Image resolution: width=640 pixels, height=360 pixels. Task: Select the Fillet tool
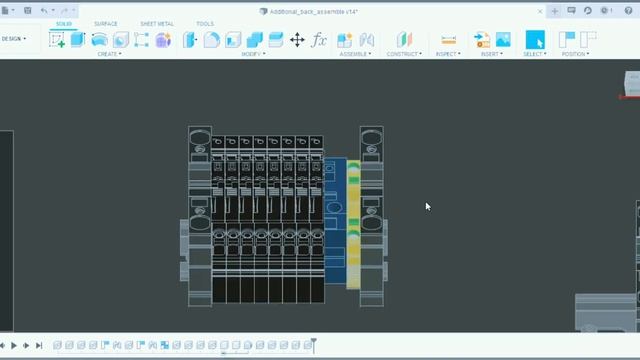point(211,40)
